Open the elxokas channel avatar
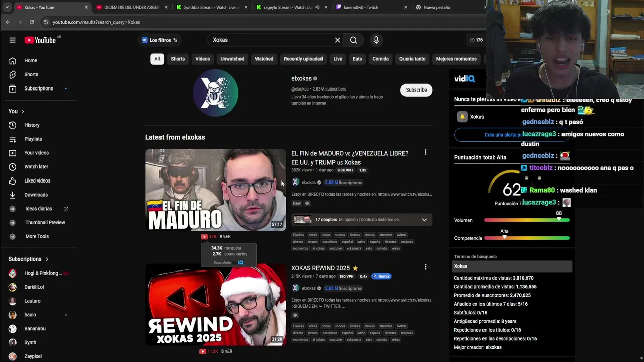This screenshot has width=644, height=362. (x=216, y=93)
